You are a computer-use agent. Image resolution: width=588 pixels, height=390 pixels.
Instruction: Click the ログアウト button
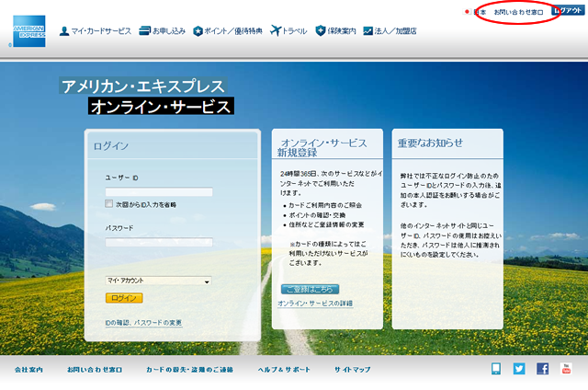click(x=568, y=10)
